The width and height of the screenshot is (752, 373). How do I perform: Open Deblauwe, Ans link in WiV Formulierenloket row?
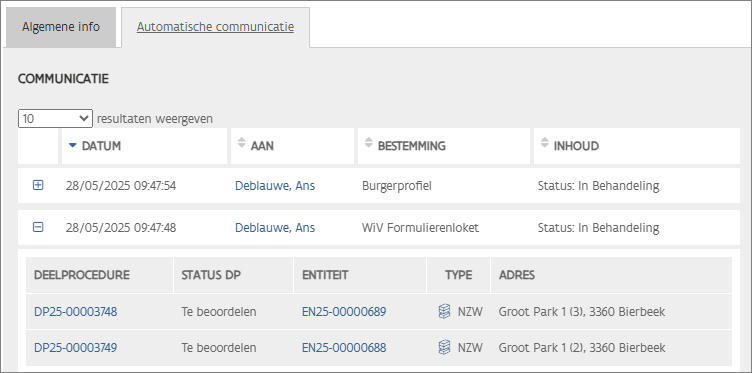pyautogui.click(x=275, y=228)
